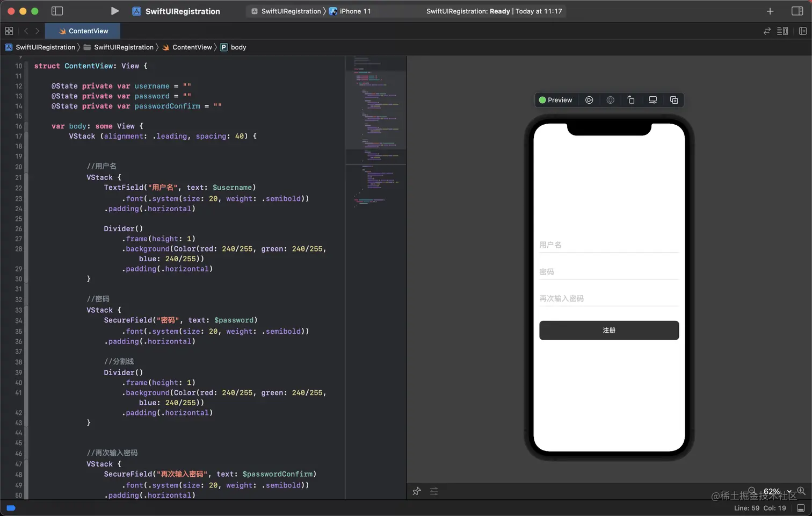Add a new editor on right
812x516 pixels.
(803, 31)
